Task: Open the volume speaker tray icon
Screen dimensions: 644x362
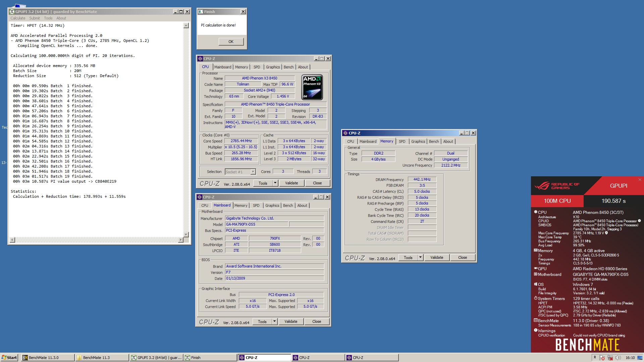Action: (618, 358)
